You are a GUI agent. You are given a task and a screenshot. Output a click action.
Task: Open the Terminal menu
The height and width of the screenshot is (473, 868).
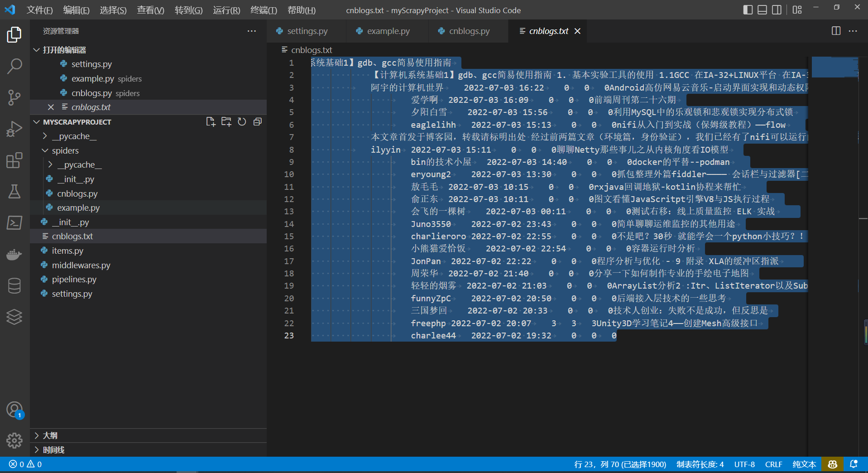pyautogui.click(x=264, y=10)
